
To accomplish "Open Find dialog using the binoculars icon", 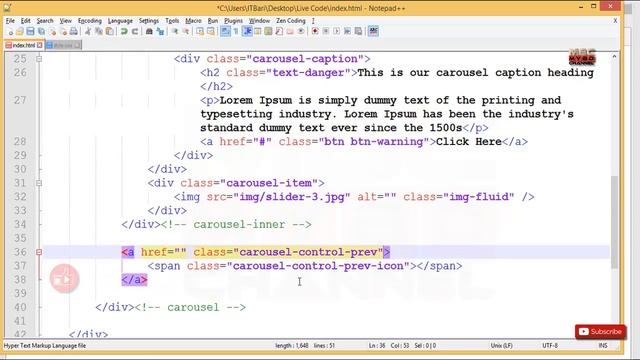I will 149,31.
